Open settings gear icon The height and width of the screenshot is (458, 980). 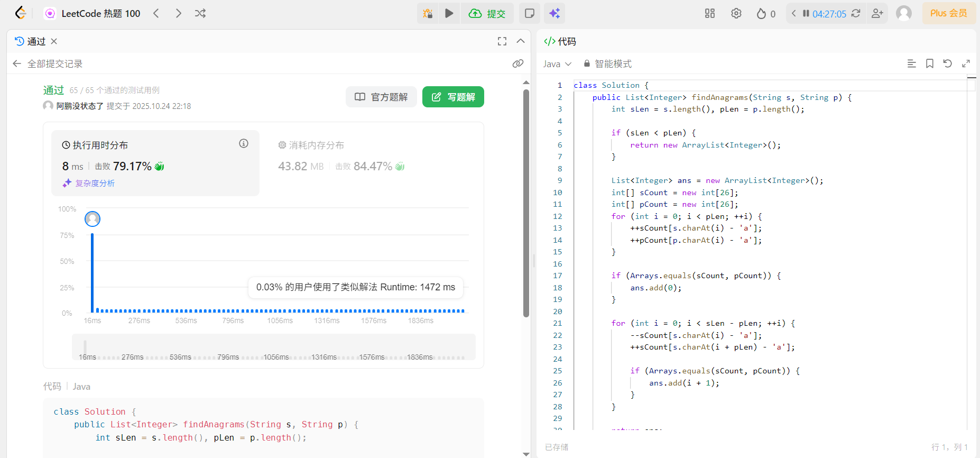point(736,13)
